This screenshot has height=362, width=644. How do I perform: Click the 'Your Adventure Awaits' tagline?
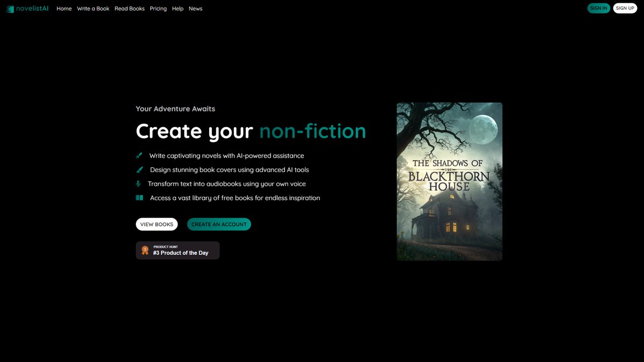(175, 109)
